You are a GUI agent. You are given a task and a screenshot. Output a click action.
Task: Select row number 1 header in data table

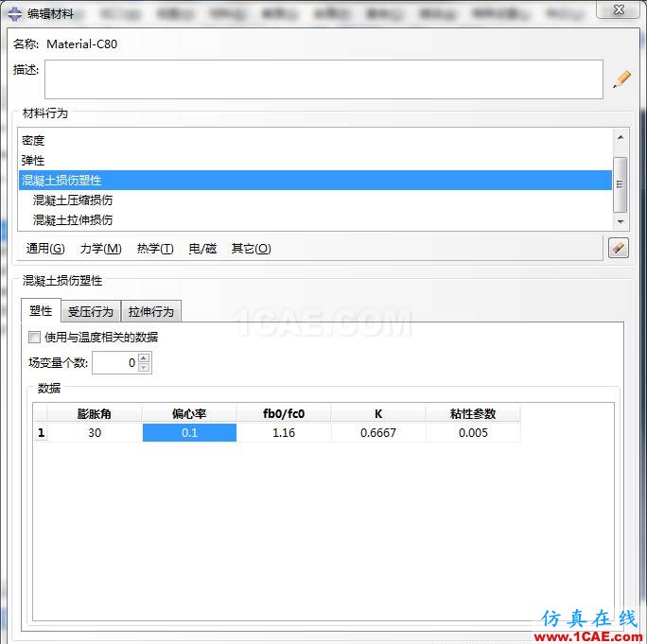click(x=41, y=433)
